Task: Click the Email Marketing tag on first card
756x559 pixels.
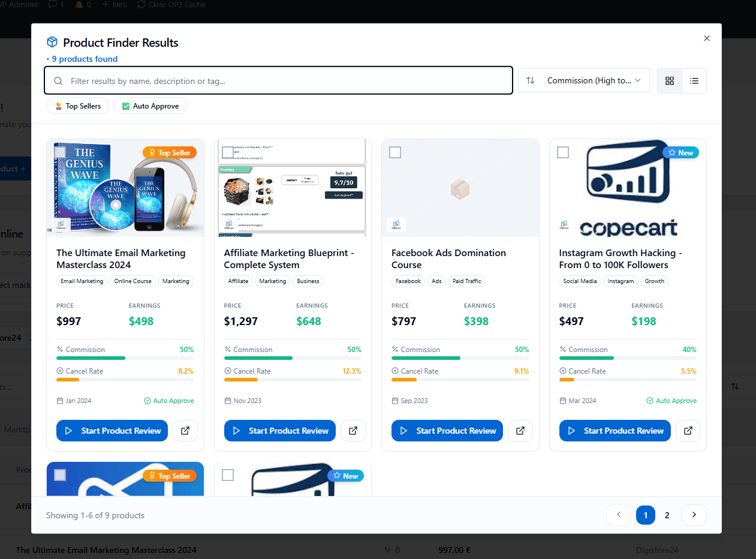Action: [x=82, y=281]
